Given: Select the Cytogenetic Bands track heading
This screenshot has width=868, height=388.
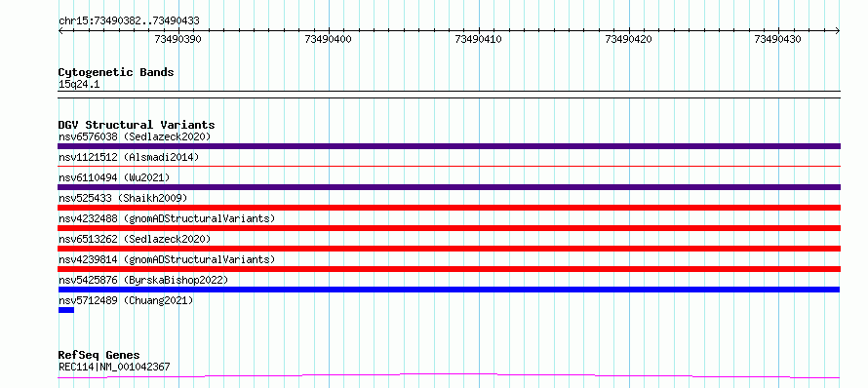Looking at the screenshot, I should (116, 72).
